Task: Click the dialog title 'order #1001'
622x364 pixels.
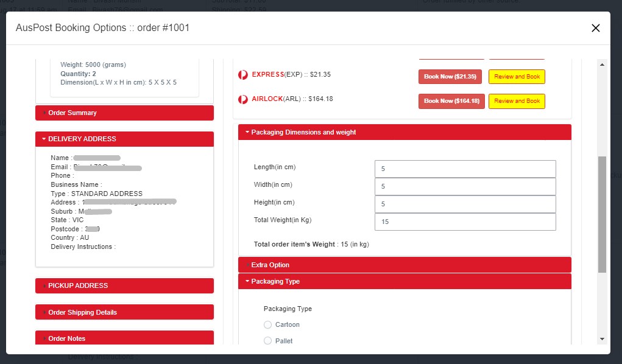Action: click(163, 28)
